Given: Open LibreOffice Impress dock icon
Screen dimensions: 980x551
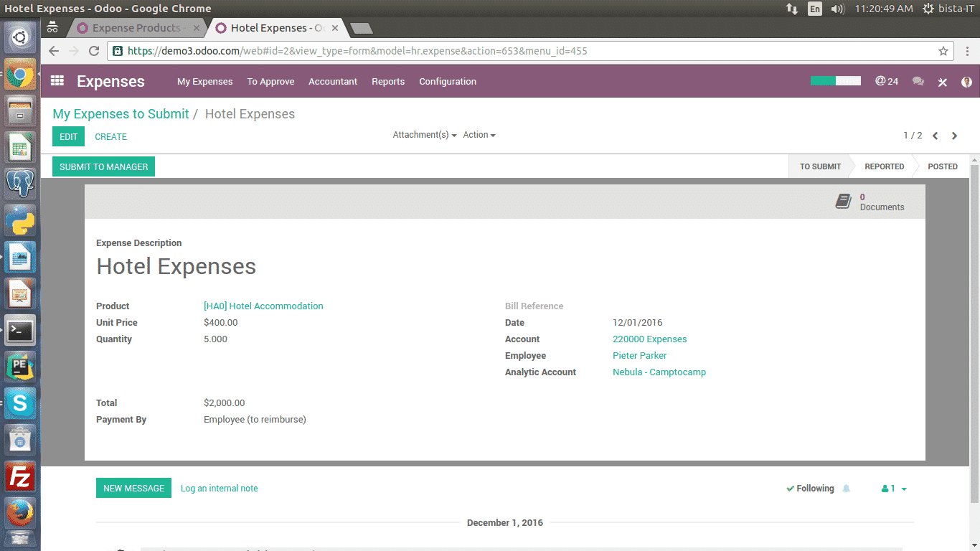Looking at the screenshot, I should [20, 294].
